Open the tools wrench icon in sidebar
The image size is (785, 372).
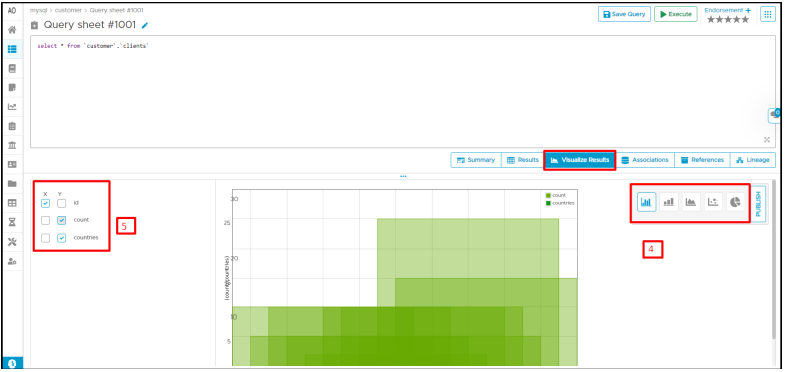[x=12, y=242]
